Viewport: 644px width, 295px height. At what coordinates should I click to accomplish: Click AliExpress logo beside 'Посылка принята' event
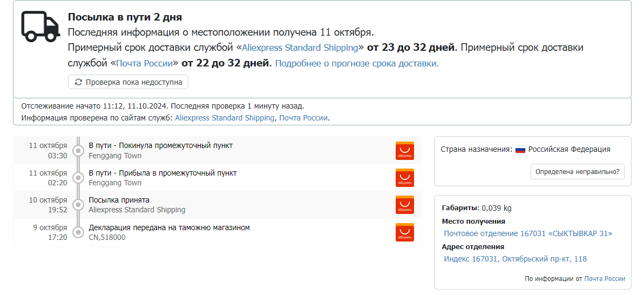[404, 205]
